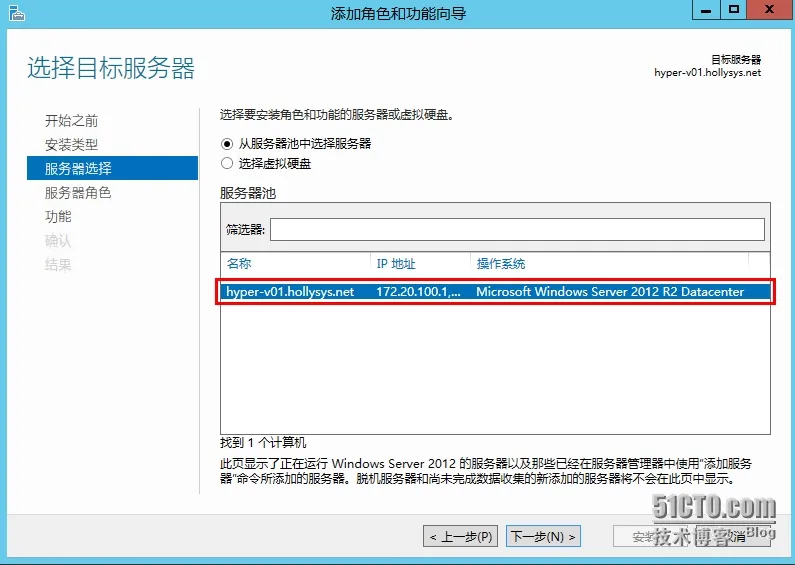Image resolution: width=795 pixels, height=565 pixels.
Task: Click the 172.20.100.1 IP address cell
Action: point(418,292)
